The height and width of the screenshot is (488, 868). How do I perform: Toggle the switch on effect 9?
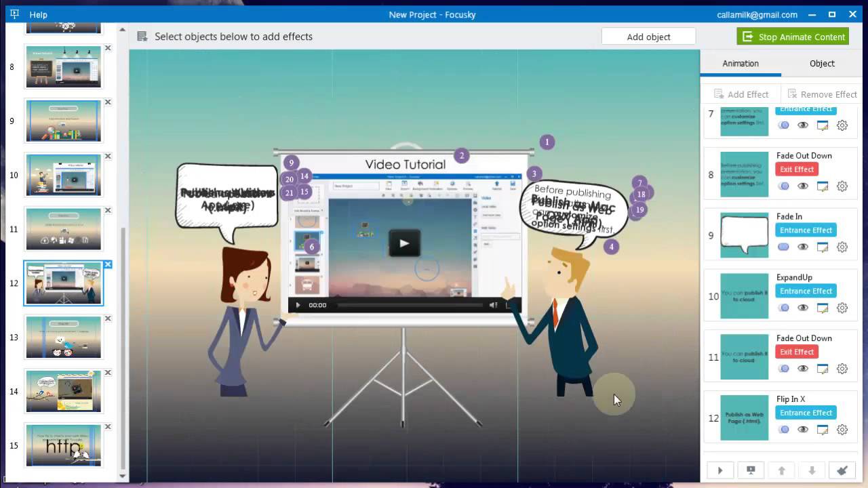tap(783, 247)
